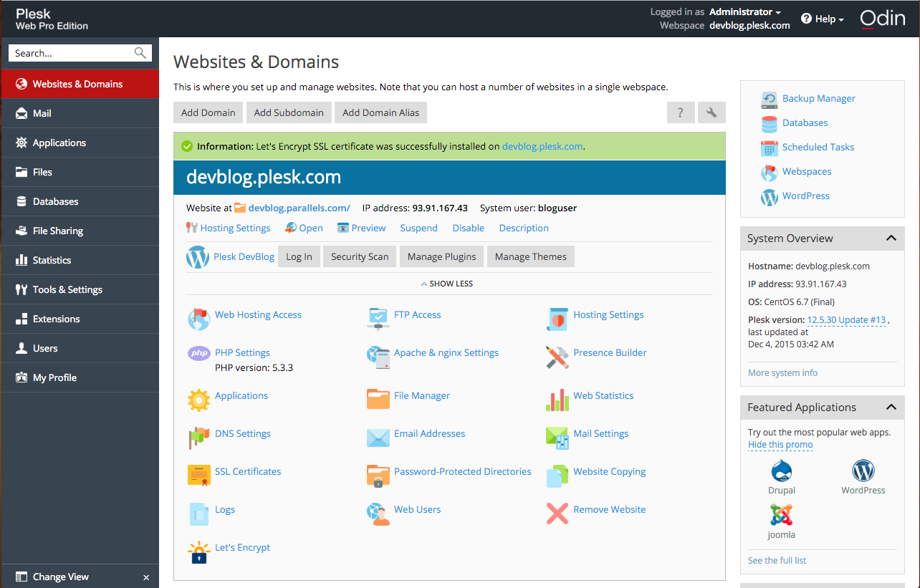The image size is (920, 588).
Task: Open the Web Hosting Access globe icon
Action: click(198, 319)
